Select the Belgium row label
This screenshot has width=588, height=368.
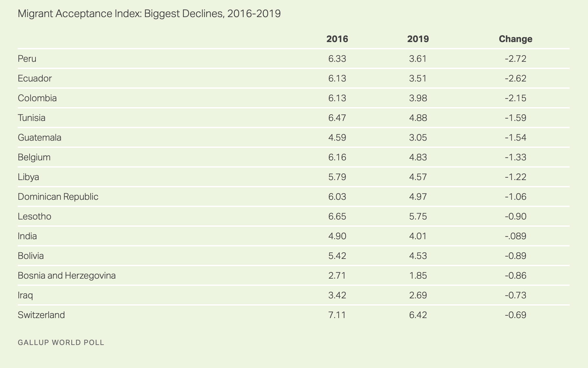pyautogui.click(x=34, y=157)
